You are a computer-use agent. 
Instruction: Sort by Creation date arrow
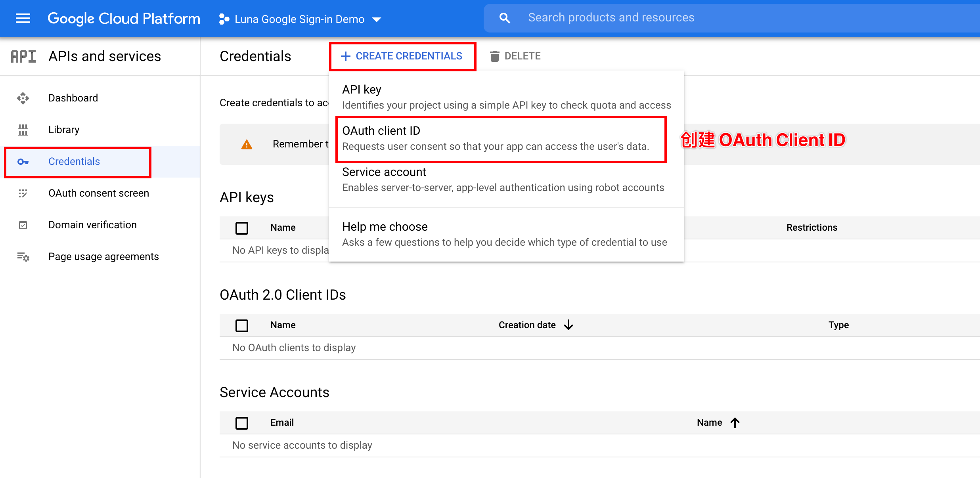coord(568,325)
